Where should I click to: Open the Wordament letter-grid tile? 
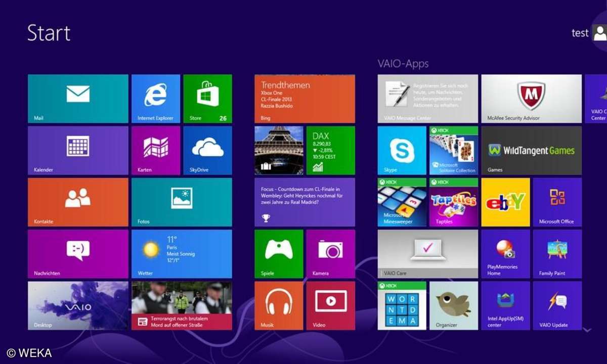(x=402, y=306)
